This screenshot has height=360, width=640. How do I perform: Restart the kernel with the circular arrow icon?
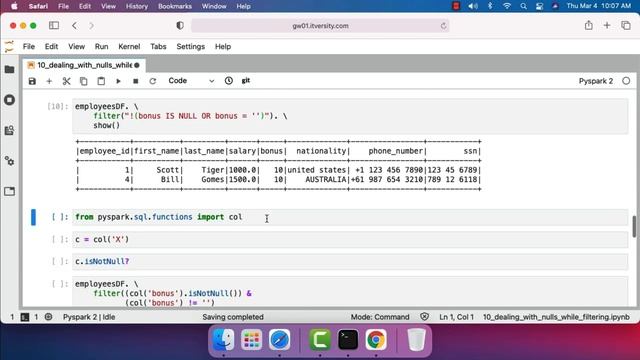[153, 81]
